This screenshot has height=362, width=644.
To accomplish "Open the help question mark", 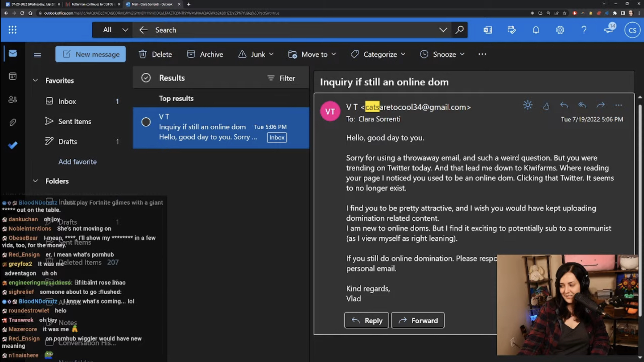I will 584,30.
